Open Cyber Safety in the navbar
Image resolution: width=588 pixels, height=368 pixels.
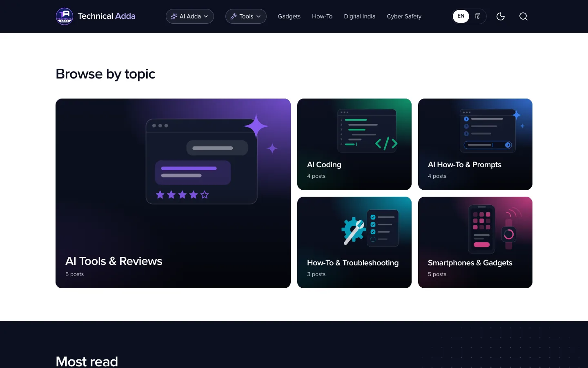[x=404, y=16]
